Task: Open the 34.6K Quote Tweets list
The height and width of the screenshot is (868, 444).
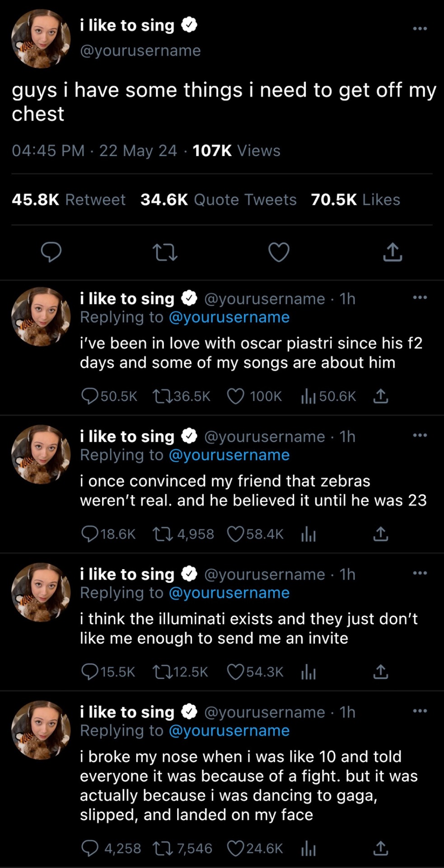Action: (x=218, y=200)
